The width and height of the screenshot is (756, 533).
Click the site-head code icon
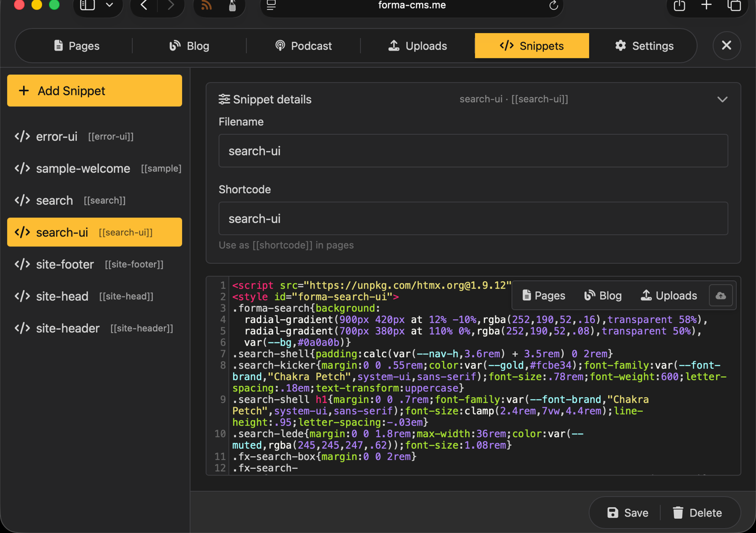pyautogui.click(x=22, y=296)
